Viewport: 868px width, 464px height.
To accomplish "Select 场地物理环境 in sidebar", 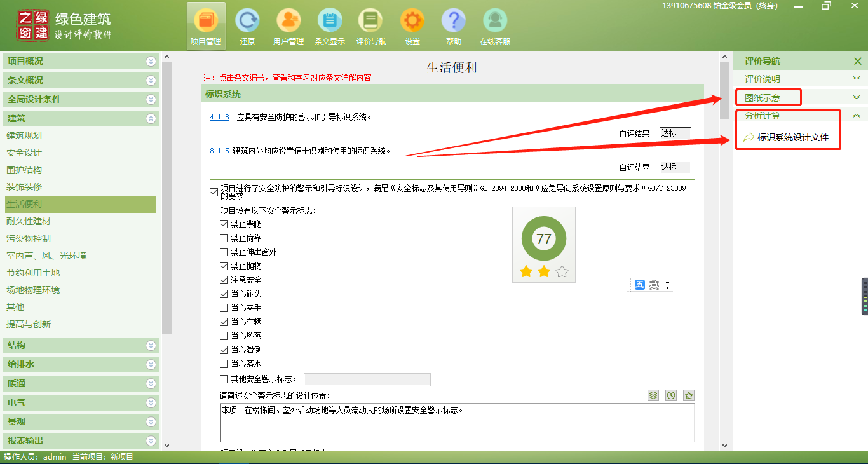I will 33,290.
